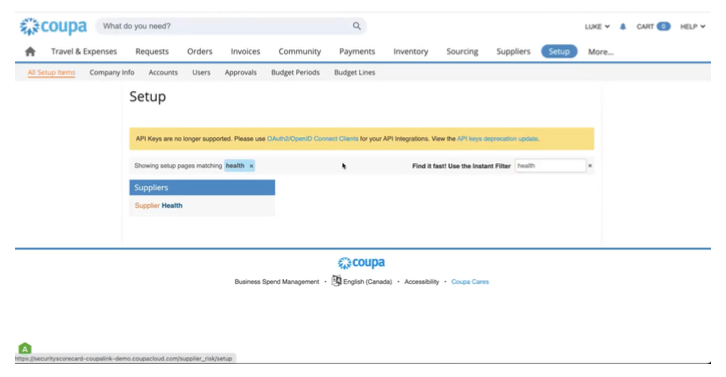Viewport: 726px width, 377px height.
Task: Open the Supplier Health link
Action: [158, 206]
